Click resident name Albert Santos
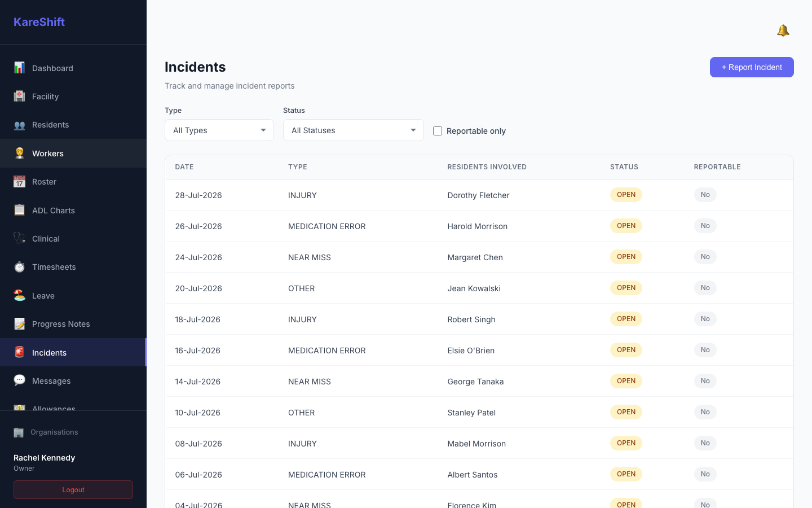 (x=473, y=475)
